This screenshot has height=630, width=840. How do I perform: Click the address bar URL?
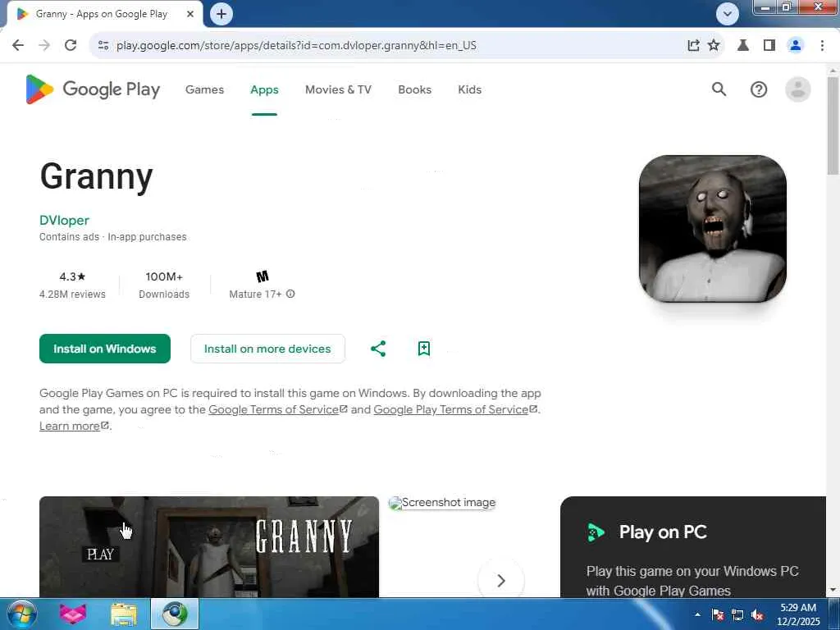pos(296,46)
